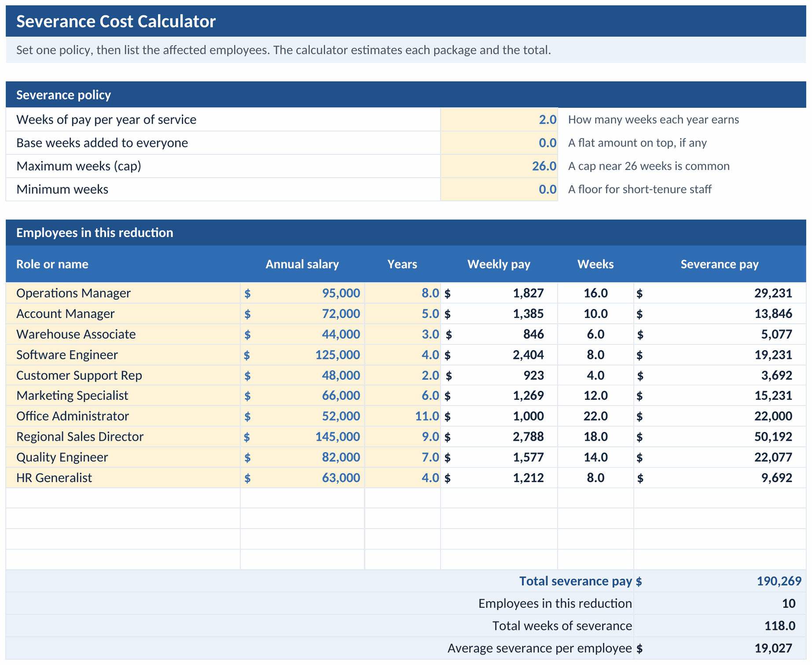Select the weekly pay value 2,788
Image resolution: width=812 pixels, height=665 pixels.
coord(499,437)
